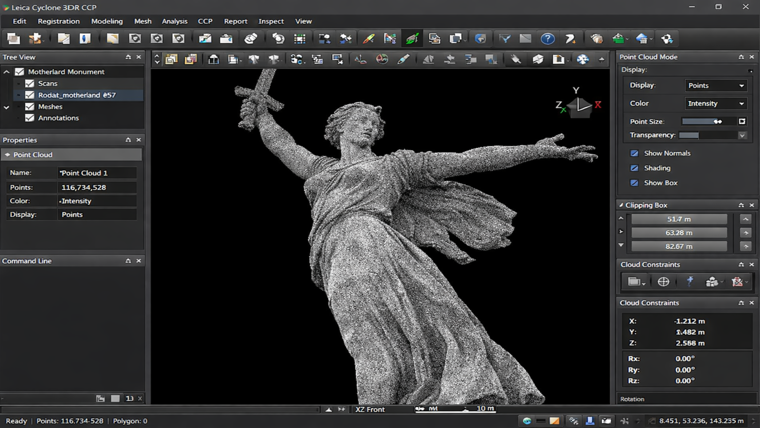Screen dimensions: 760x428
Task: Open the Modeling menu
Action: point(107,21)
